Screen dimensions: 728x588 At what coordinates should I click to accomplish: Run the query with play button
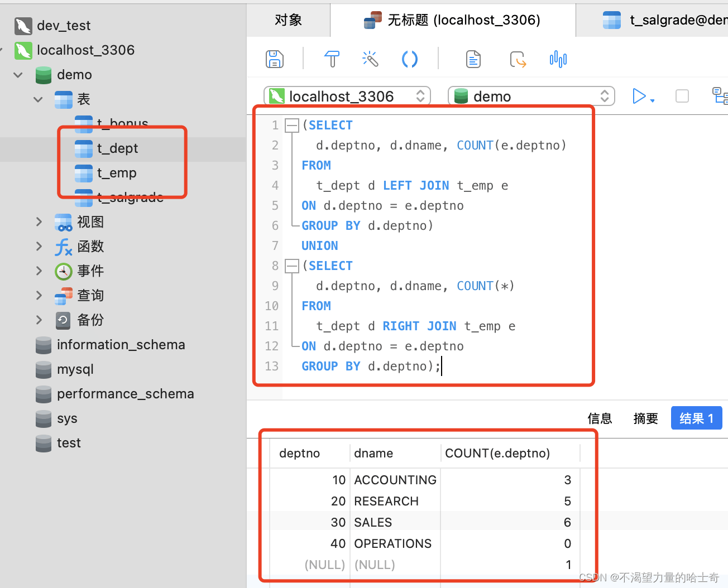click(x=639, y=97)
